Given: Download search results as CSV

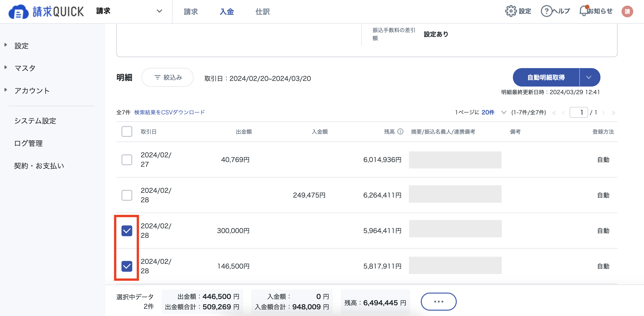Looking at the screenshot, I should pos(170,112).
